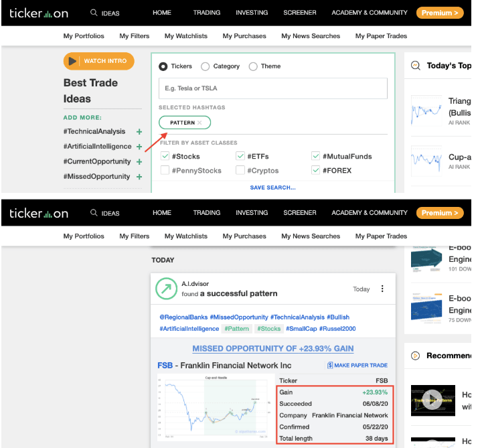Open the E-book thumbnail with 101 downloads
This screenshot has height=448, width=480.
[426, 259]
